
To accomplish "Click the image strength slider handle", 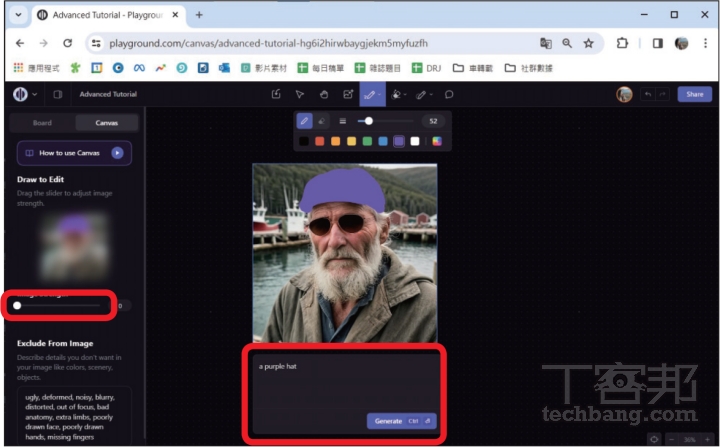I will point(17,306).
